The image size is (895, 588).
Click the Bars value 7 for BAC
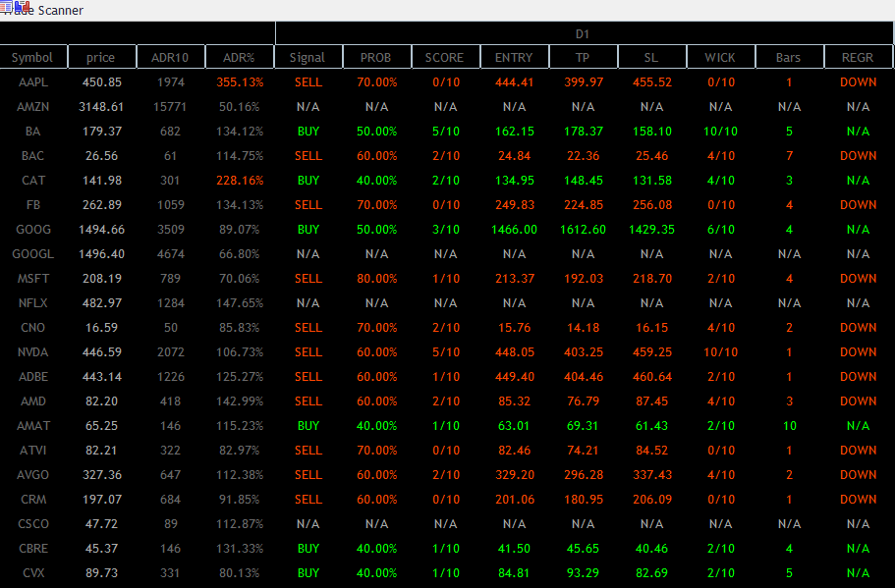coord(790,156)
